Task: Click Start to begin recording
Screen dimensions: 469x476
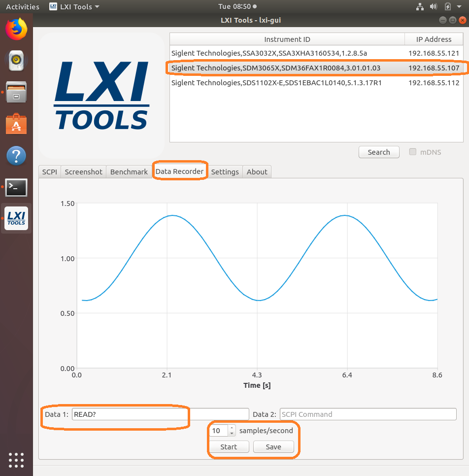Action: pos(229,447)
